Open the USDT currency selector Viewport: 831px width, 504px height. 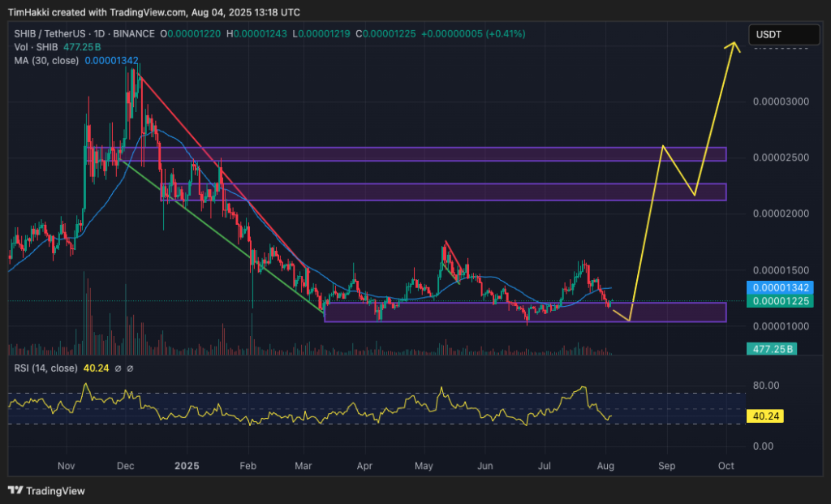(783, 34)
